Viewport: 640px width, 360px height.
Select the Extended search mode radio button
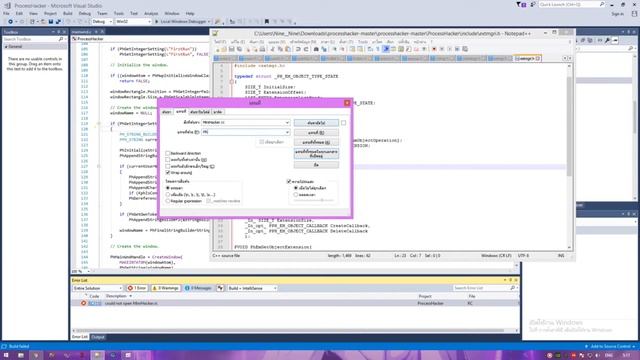click(x=168, y=194)
